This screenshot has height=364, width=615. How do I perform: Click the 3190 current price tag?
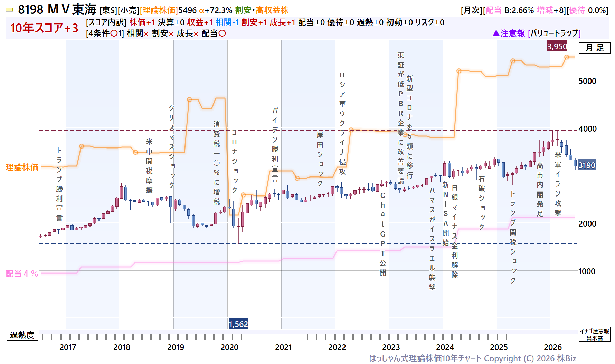click(x=587, y=165)
